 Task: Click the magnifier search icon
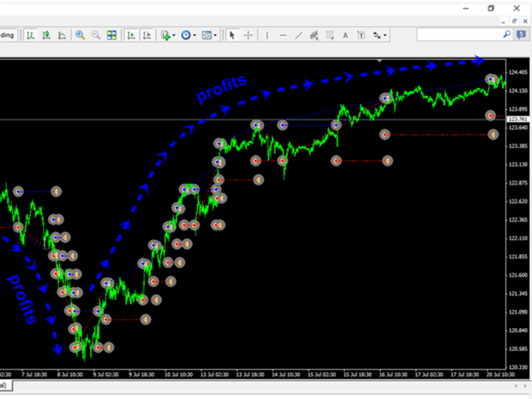coord(507,34)
